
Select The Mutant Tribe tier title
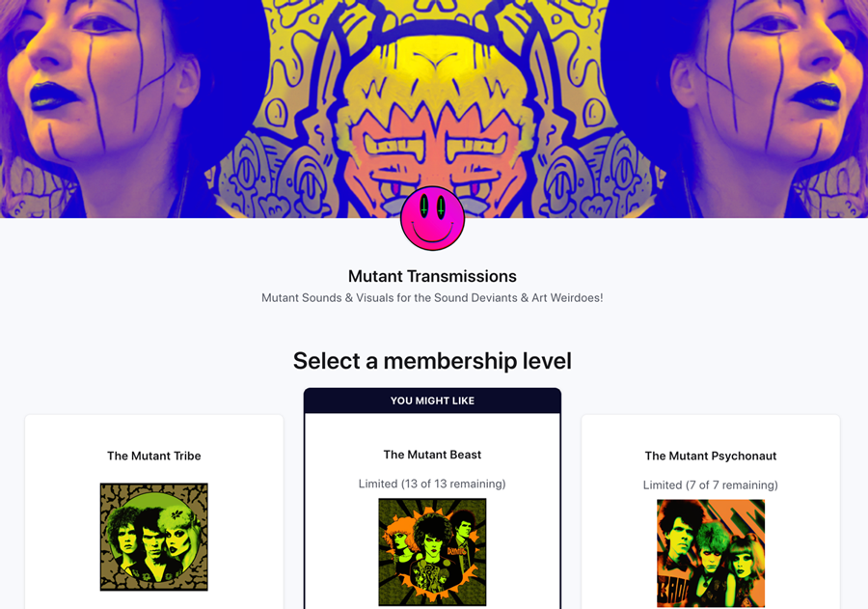pos(154,457)
